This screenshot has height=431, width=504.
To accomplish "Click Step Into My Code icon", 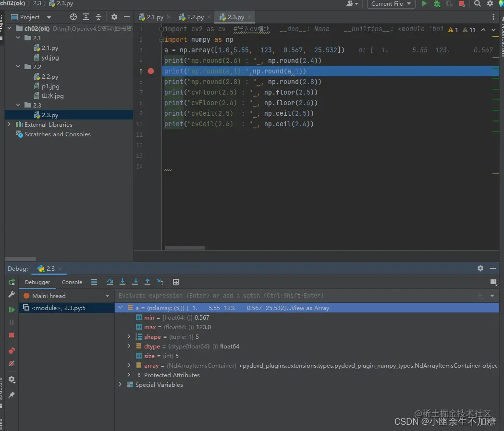I will pos(135,282).
